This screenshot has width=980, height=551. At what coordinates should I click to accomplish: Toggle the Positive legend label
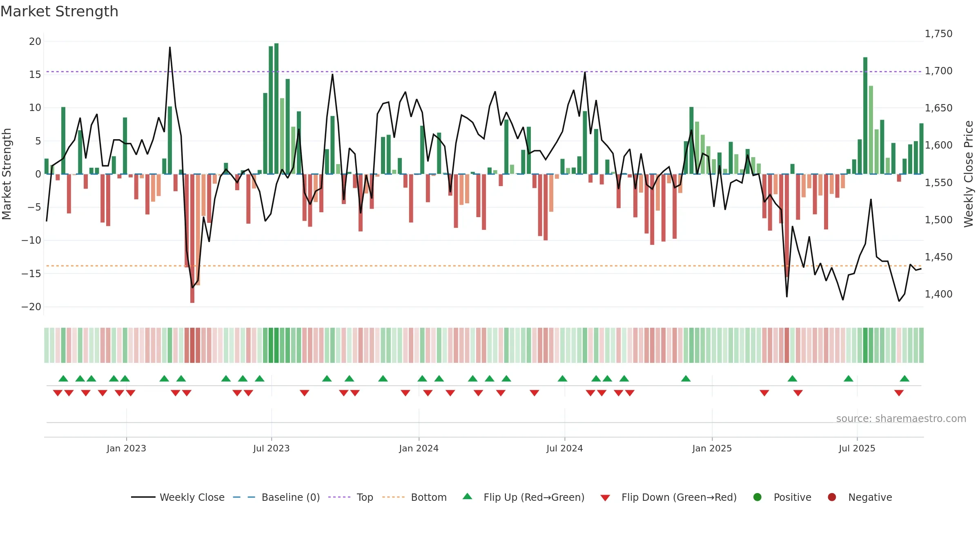(793, 498)
